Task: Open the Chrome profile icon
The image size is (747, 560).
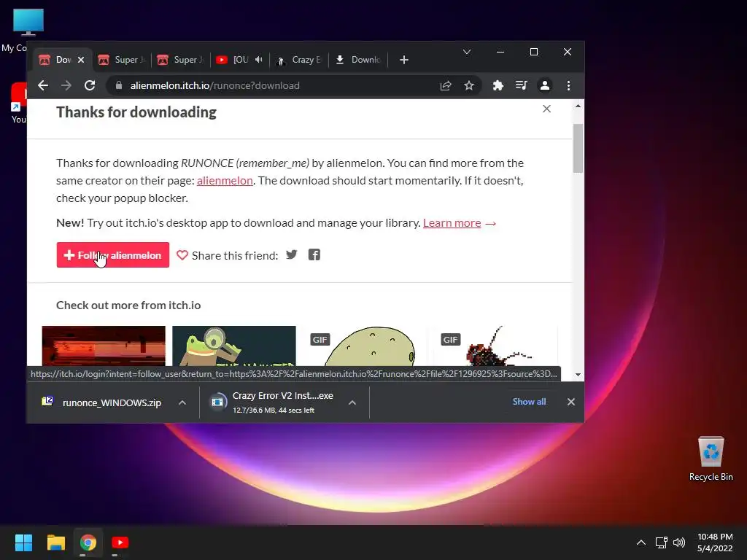Action: pyautogui.click(x=544, y=86)
